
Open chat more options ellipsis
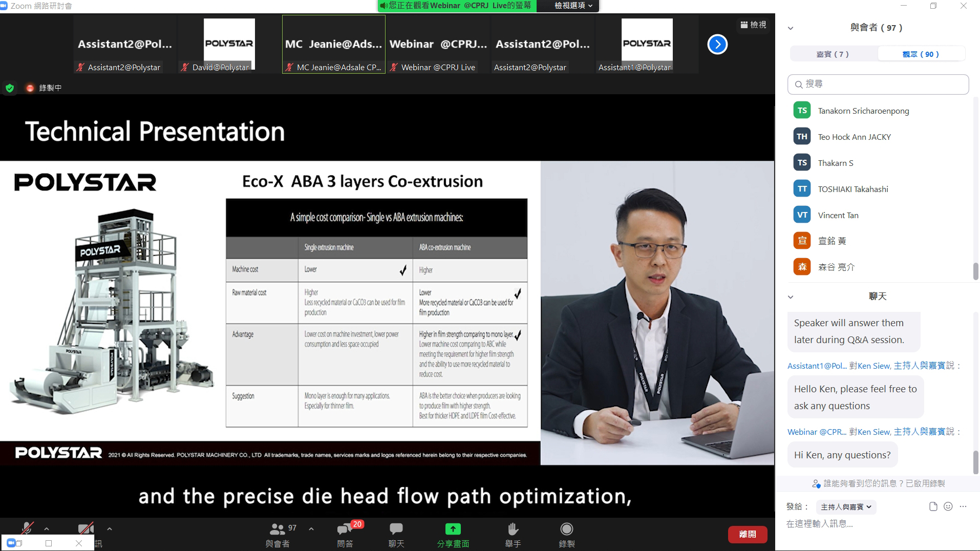[963, 506]
